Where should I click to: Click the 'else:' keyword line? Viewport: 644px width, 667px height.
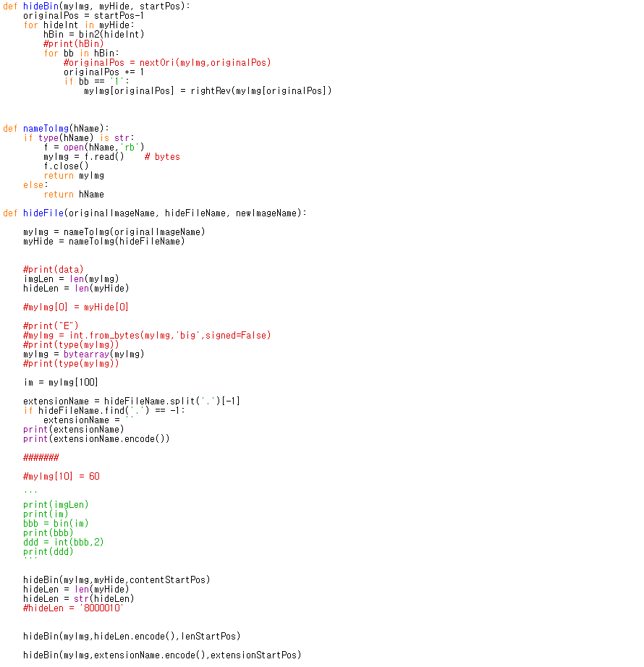click(x=35, y=184)
